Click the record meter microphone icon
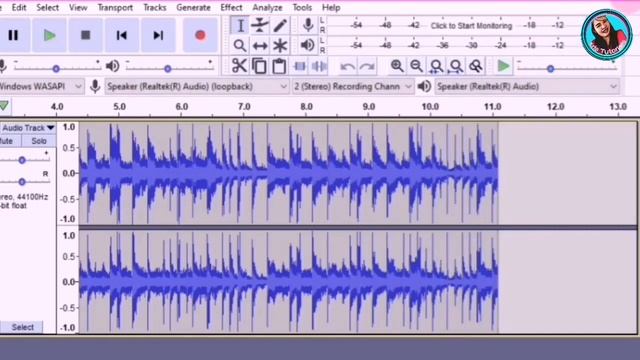The image size is (640, 360). click(x=308, y=25)
